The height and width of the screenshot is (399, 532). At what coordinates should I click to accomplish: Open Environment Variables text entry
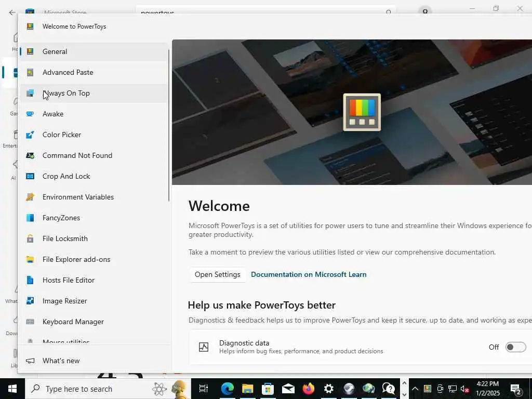[x=78, y=197]
